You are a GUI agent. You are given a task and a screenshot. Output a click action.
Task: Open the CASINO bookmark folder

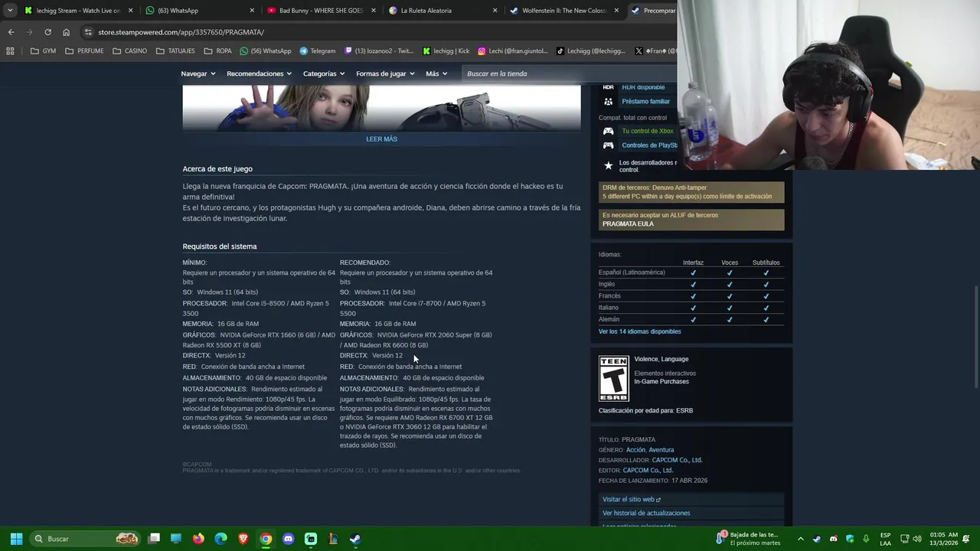(x=129, y=51)
